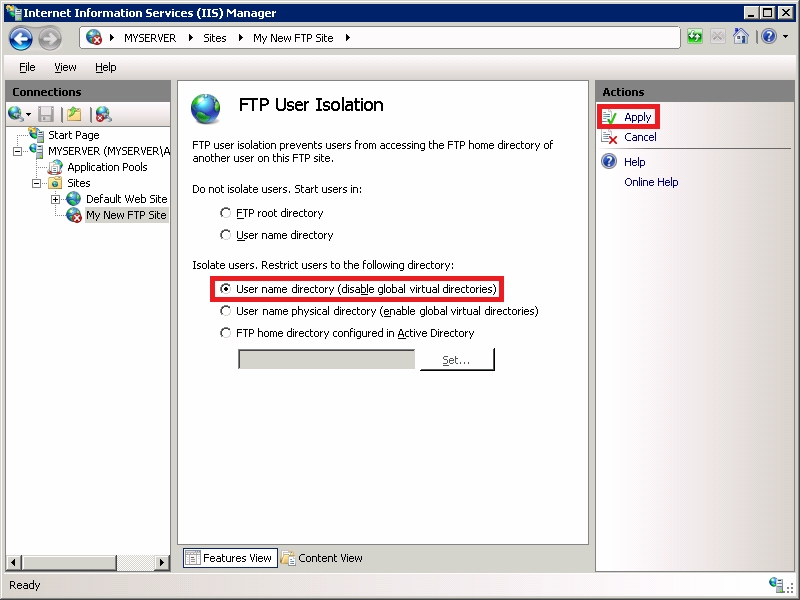Select User name directory (disable global virtual directories)
Viewport: 800px width, 600px height.
coord(225,289)
